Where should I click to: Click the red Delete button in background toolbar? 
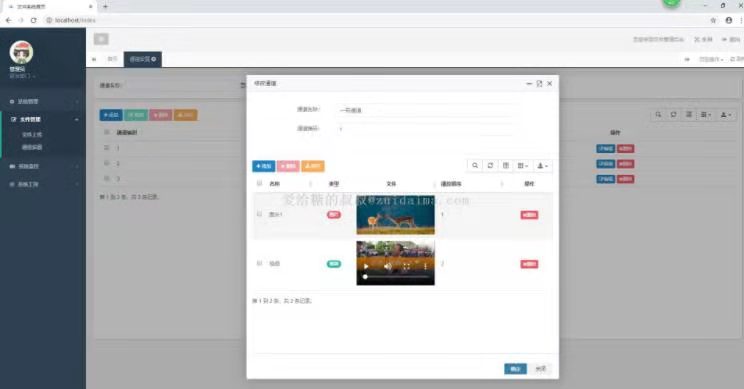pos(160,115)
